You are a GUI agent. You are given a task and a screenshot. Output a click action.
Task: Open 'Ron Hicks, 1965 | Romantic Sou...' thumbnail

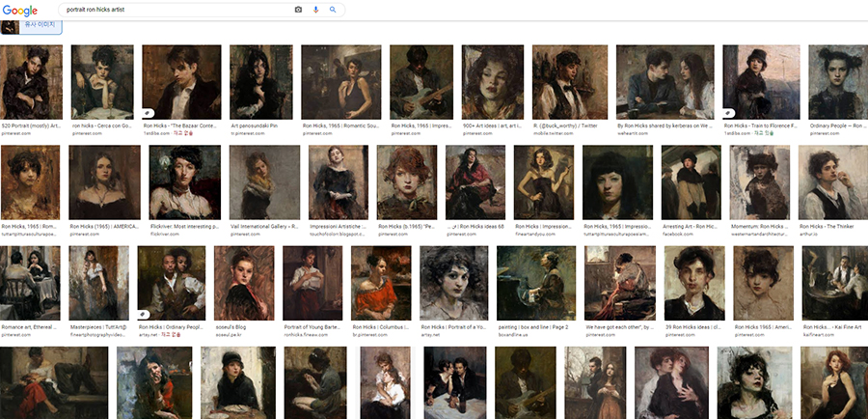(341, 82)
